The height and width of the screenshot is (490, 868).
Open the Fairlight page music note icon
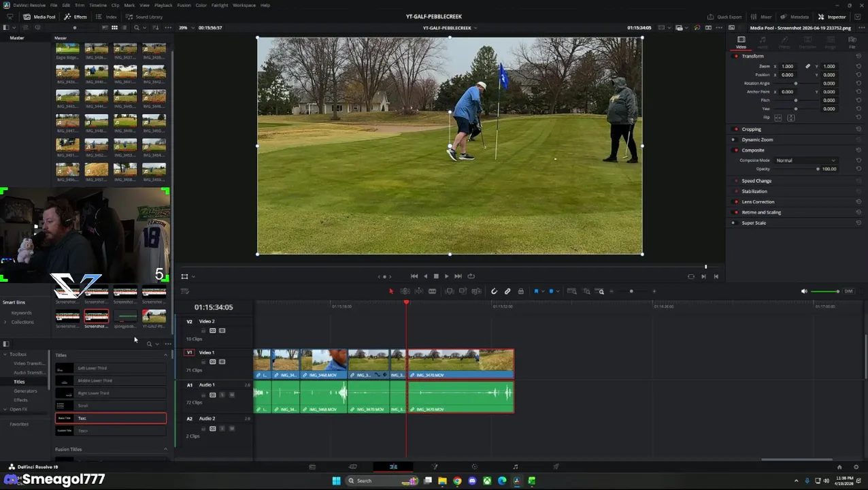pos(516,467)
